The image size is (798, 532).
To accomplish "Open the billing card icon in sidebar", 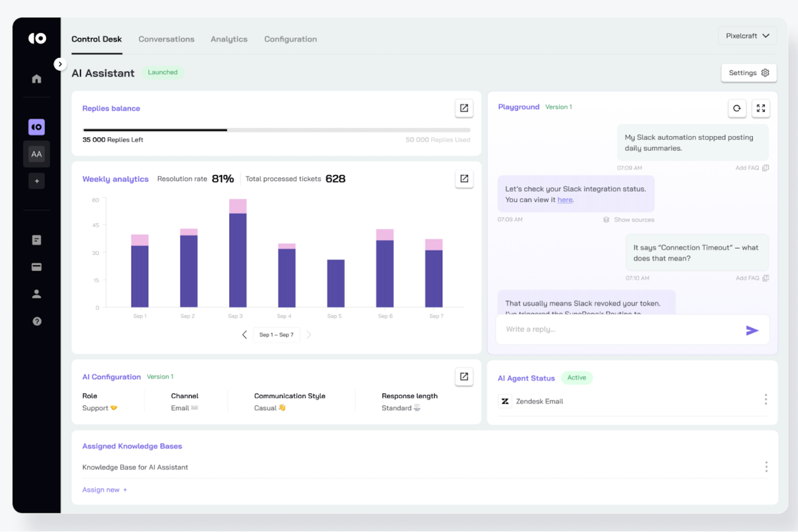I will [x=36, y=266].
